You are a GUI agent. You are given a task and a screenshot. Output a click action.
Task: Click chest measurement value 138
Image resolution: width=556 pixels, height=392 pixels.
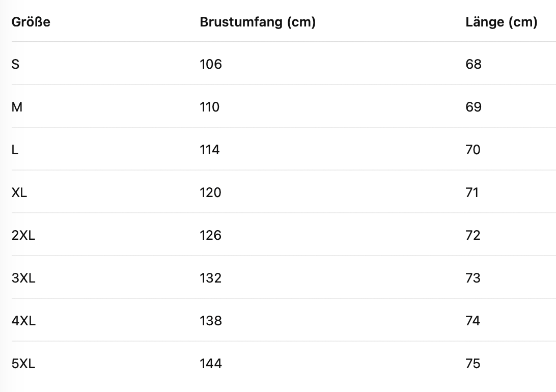[x=211, y=321]
